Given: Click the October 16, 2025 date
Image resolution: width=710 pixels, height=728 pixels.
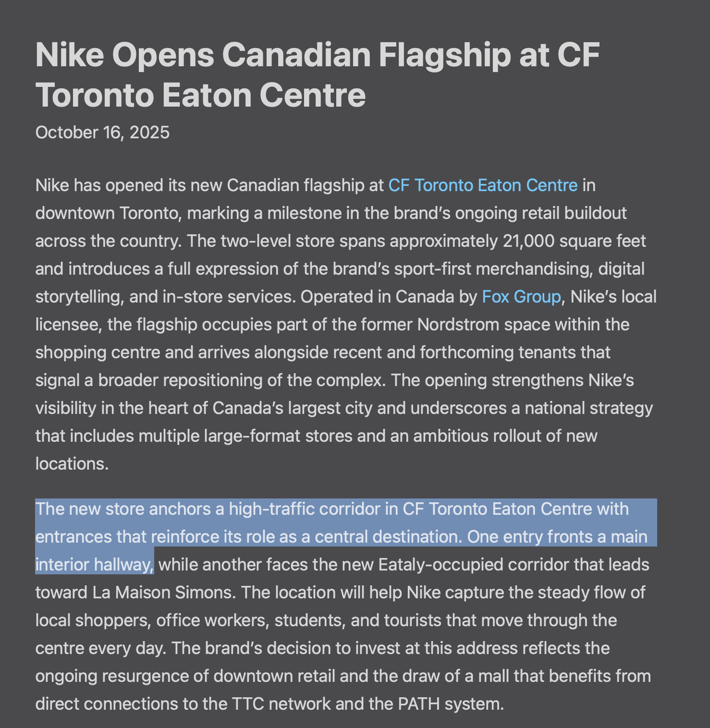Looking at the screenshot, I should (102, 133).
